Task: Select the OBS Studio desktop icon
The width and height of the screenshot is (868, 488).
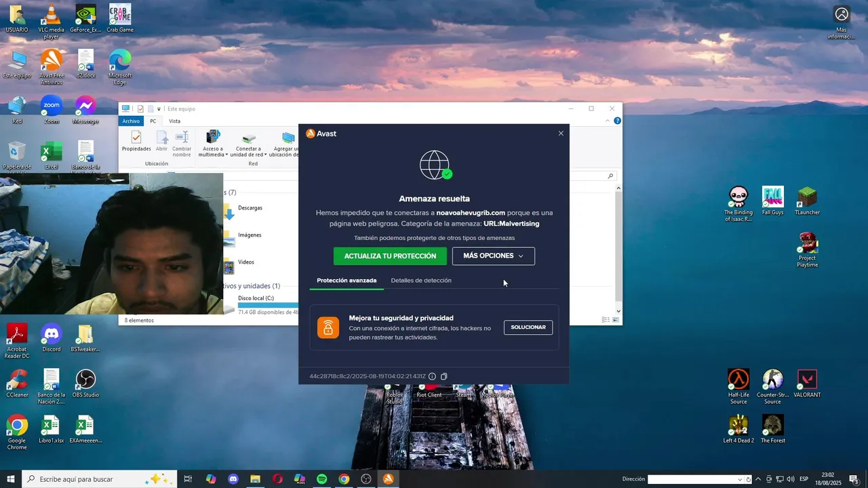Action: [85, 384]
